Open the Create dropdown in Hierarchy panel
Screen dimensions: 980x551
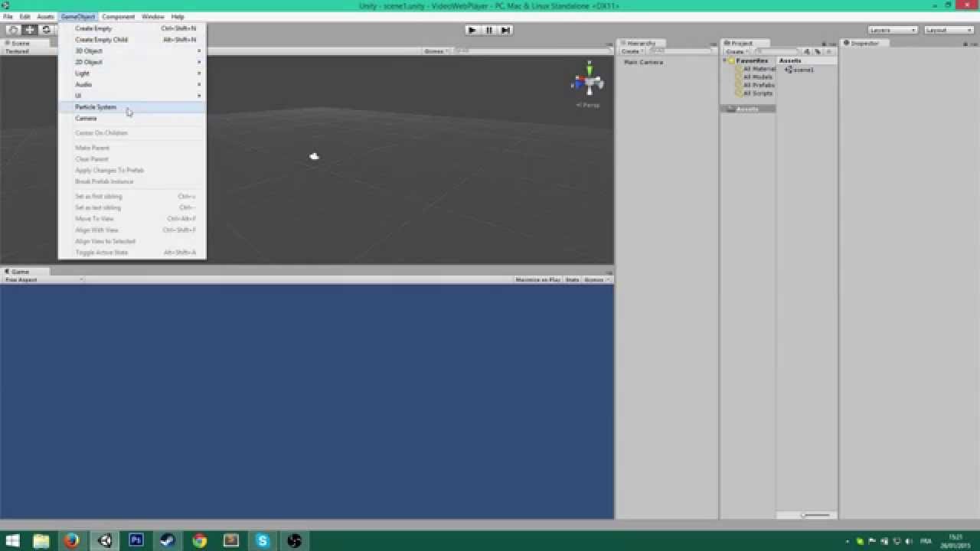(x=632, y=51)
